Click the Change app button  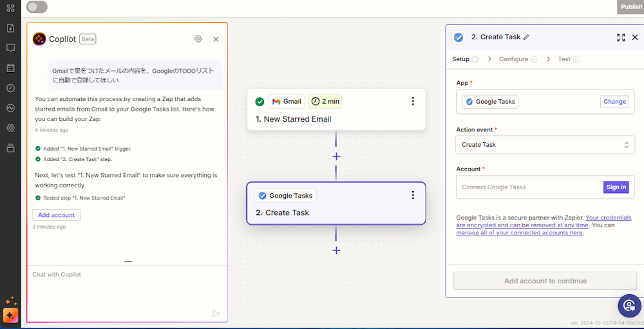coord(614,102)
